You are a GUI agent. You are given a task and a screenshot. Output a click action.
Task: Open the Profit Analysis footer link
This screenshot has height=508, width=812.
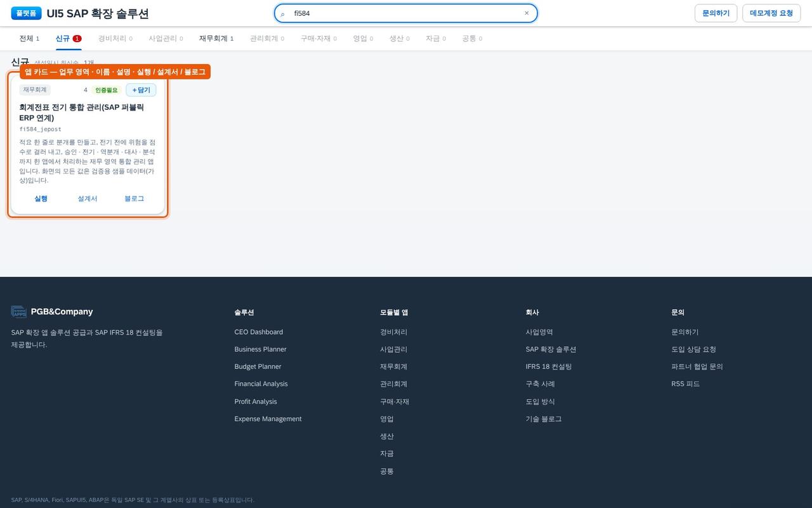click(256, 401)
